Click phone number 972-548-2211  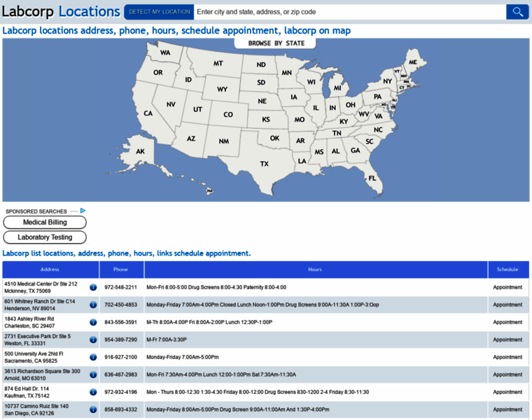coord(121,288)
